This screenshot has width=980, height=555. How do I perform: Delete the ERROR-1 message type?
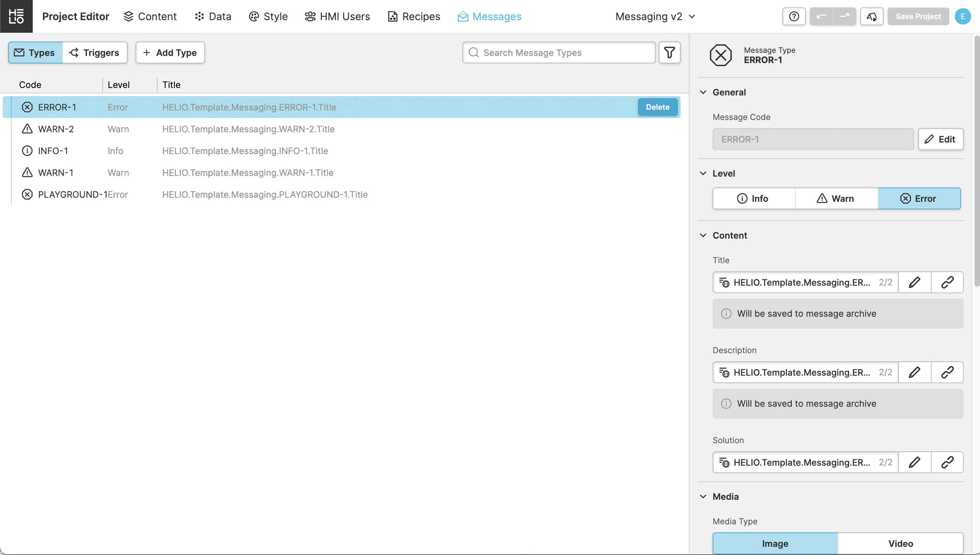pos(657,107)
